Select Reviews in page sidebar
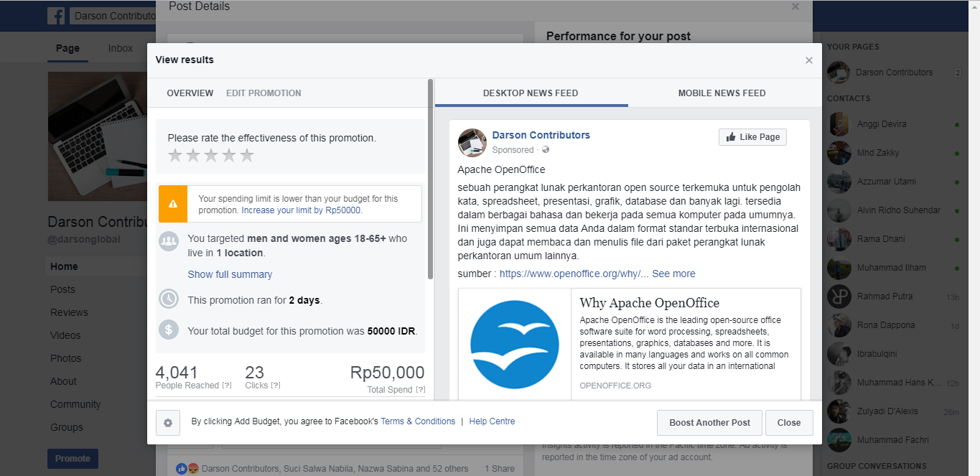The height and width of the screenshot is (476, 980). point(69,312)
